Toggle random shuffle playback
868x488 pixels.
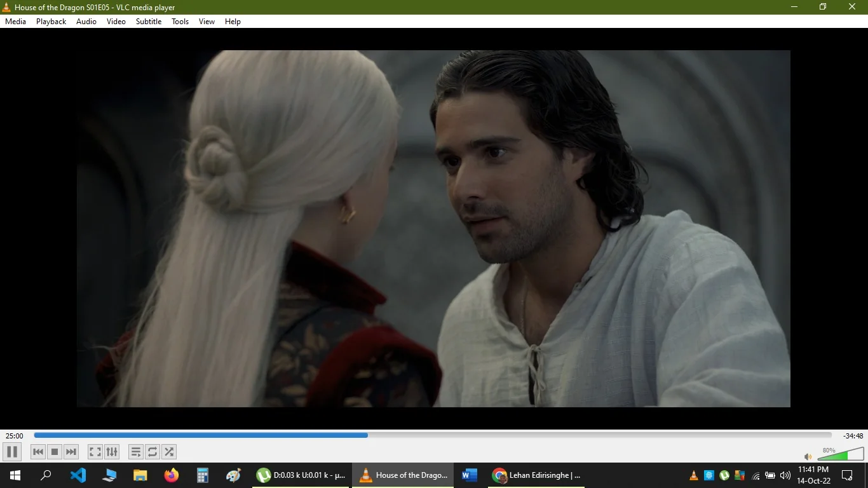pyautogui.click(x=169, y=452)
